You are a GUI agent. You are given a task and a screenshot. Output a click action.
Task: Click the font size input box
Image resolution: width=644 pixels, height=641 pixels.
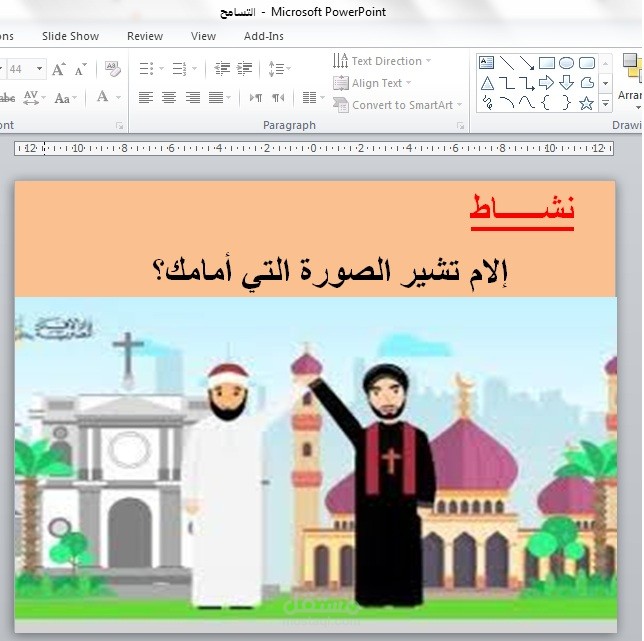(x=20, y=69)
